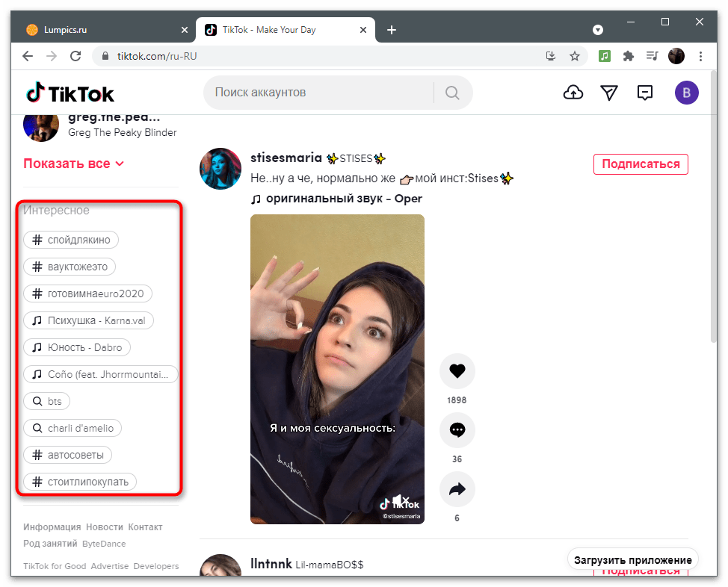Open the Новости footer link
The height and width of the screenshot is (587, 728).
click(x=105, y=527)
